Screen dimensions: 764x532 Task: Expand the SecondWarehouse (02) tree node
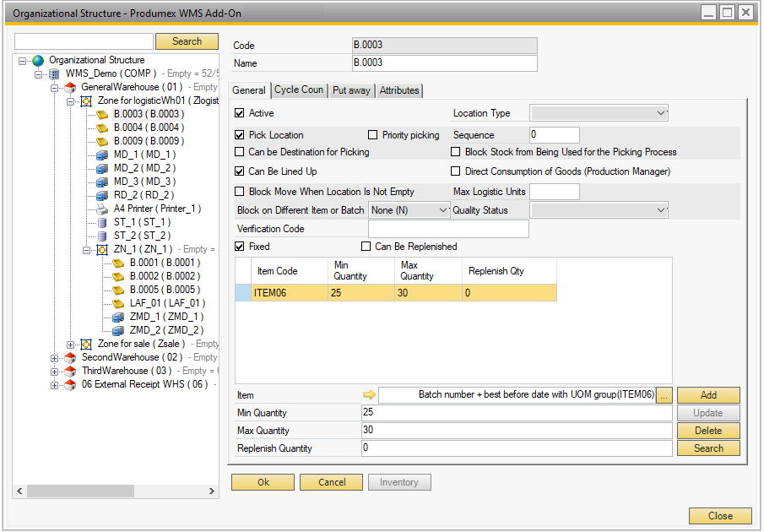pyautogui.click(x=55, y=358)
